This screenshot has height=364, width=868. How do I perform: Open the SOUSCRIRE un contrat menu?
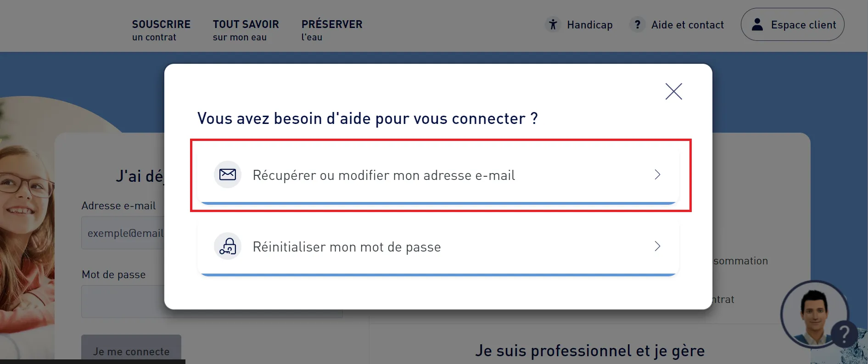(x=161, y=30)
